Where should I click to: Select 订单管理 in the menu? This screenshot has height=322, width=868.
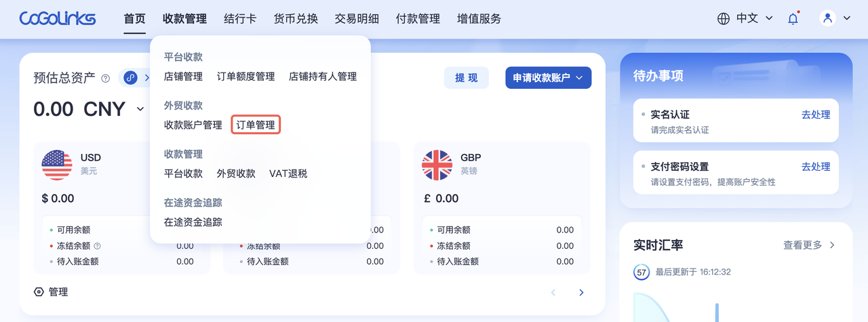[256, 125]
